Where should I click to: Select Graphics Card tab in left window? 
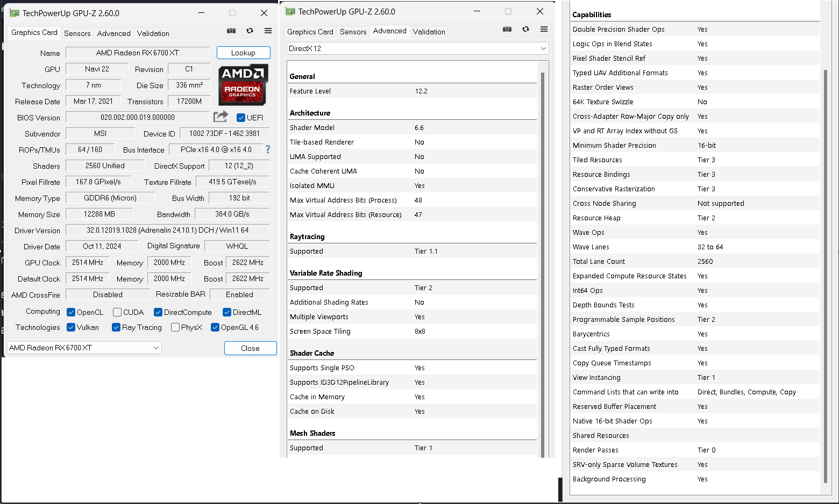click(x=34, y=32)
